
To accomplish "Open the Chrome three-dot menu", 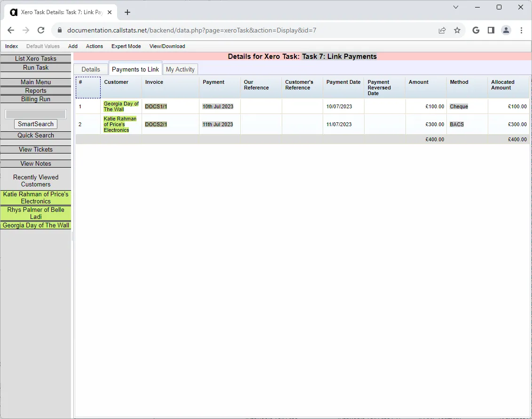I will [x=522, y=30].
